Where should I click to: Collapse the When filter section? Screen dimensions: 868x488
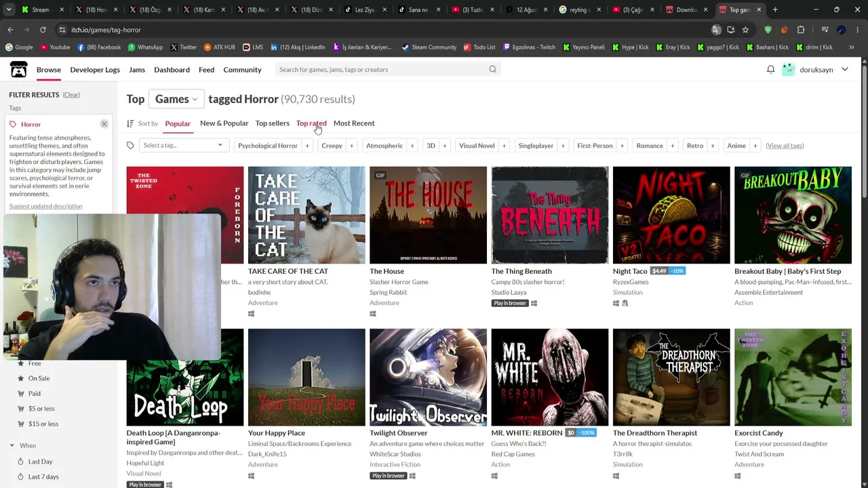12,445
